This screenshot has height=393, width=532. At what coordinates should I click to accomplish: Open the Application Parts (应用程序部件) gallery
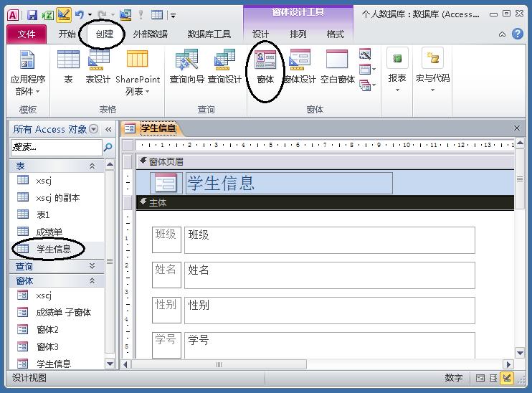pos(27,72)
